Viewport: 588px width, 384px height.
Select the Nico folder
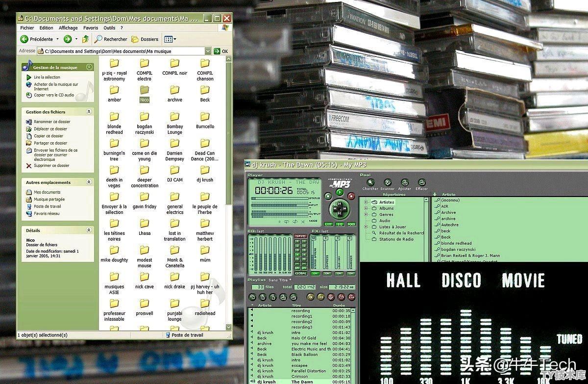pos(144,93)
